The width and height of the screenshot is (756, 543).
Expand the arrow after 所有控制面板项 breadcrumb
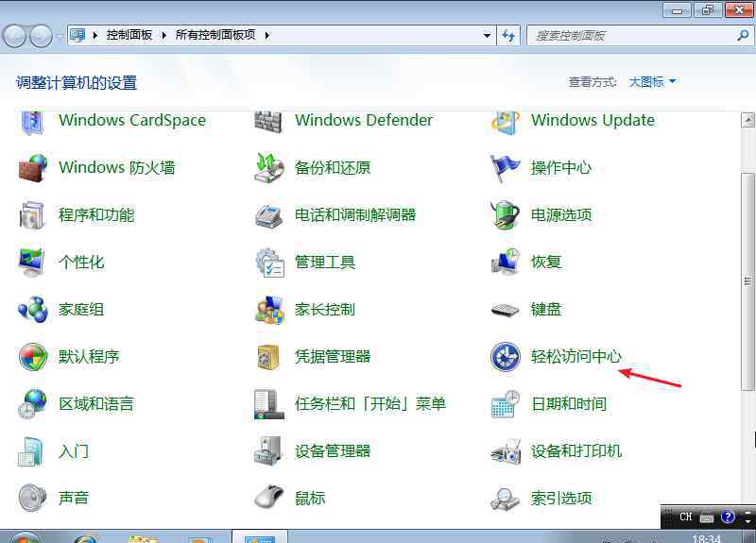(x=267, y=35)
